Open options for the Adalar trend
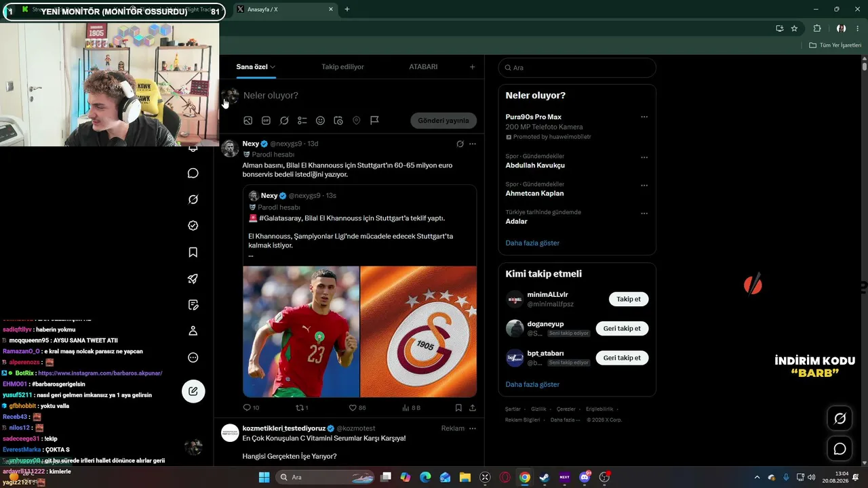The width and height of the screenshot is (868, 488). coord(644,213)
